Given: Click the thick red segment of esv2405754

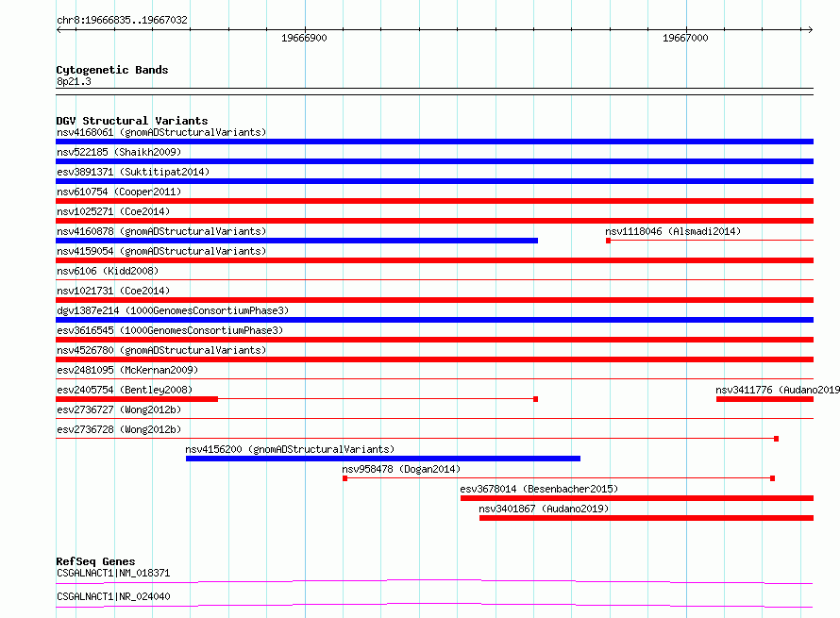Looking at the screenshot, I should 137,399.
